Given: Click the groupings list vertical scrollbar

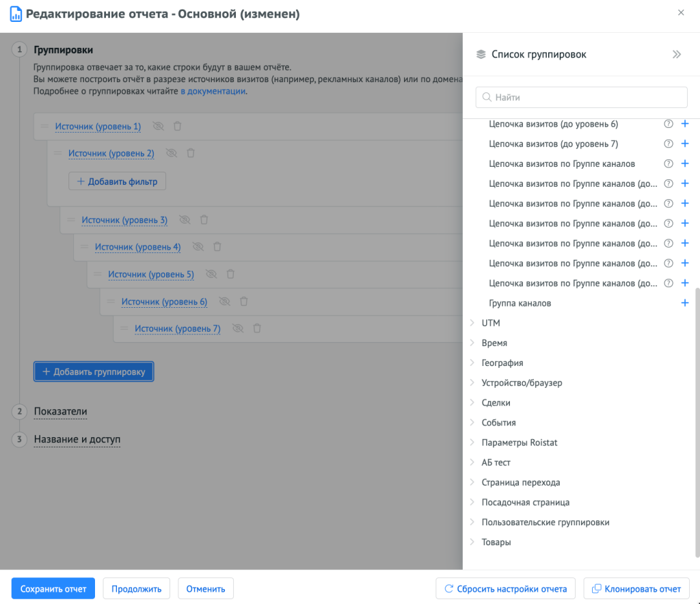Looking at the screenshot, I should pyautogui.click(x=697, y=422).
